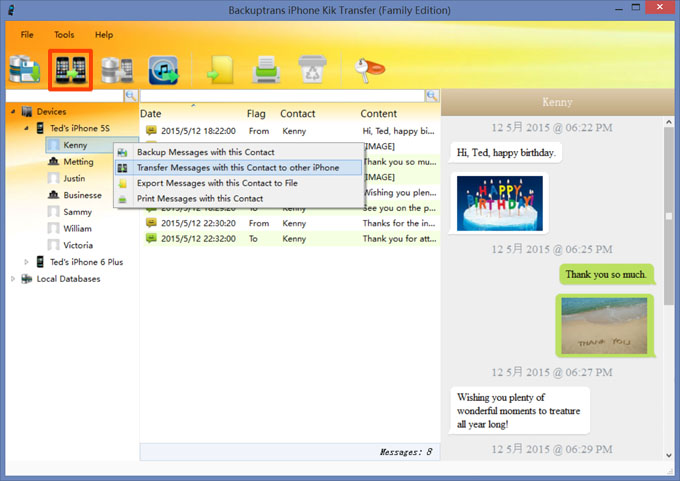Expand the Local Databases node
This screenshot has width=680, height=481.
(13, 278)
